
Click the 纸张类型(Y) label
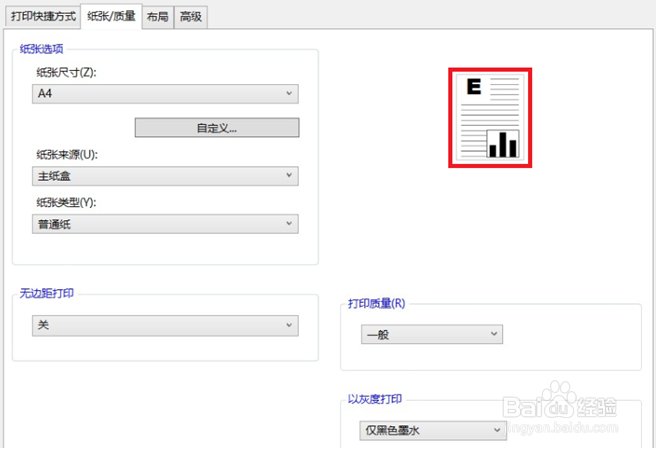point(67,202)
